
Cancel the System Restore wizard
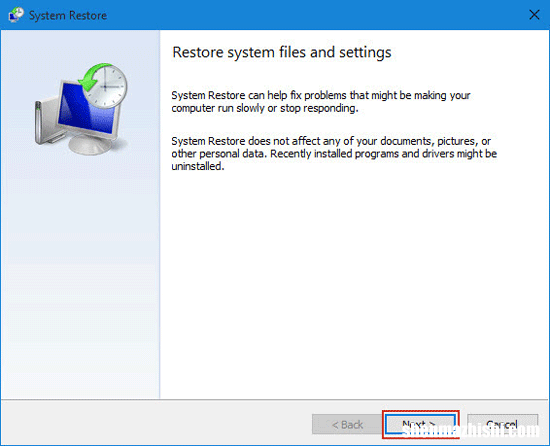click(502, 424)
